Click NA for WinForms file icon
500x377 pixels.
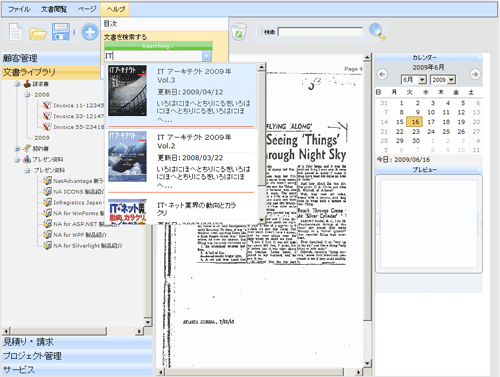47,213
